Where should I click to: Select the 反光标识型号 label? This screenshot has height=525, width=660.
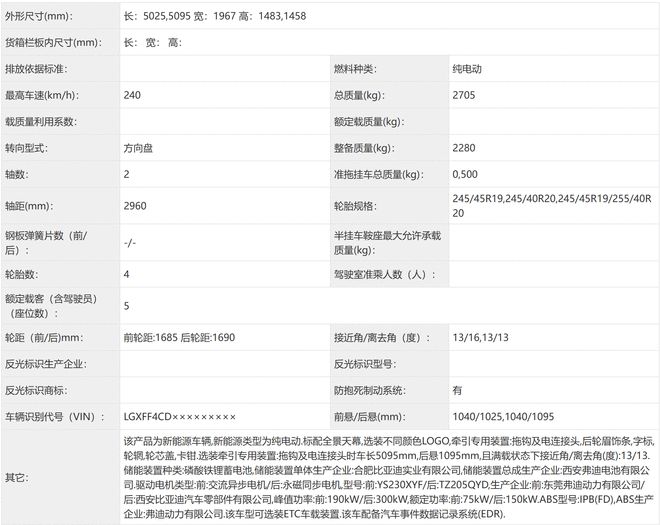[x=365, y=364]
